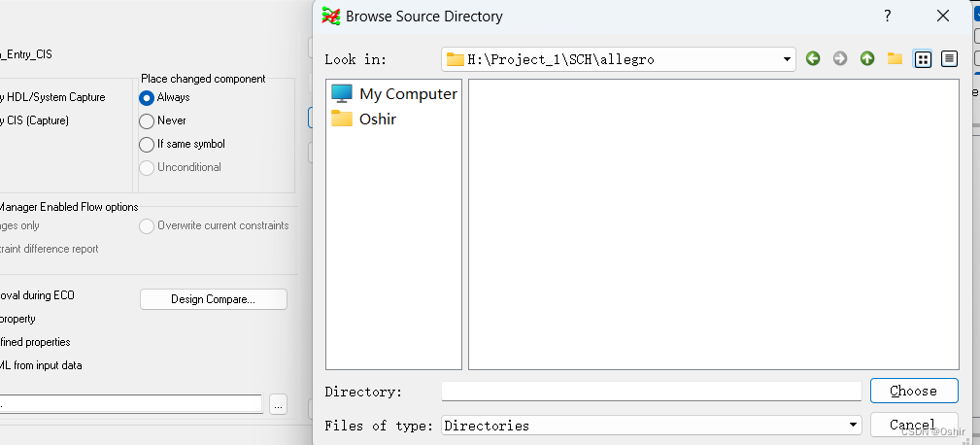Screen dimensions: 980x445
Task: Open the Design Compare... dialog
Action: pos(214,299)
